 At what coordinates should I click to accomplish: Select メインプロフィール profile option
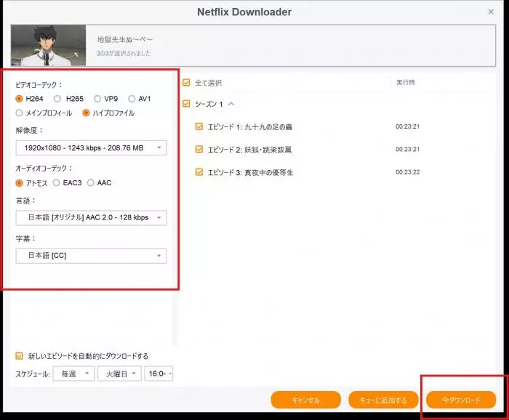19,113
